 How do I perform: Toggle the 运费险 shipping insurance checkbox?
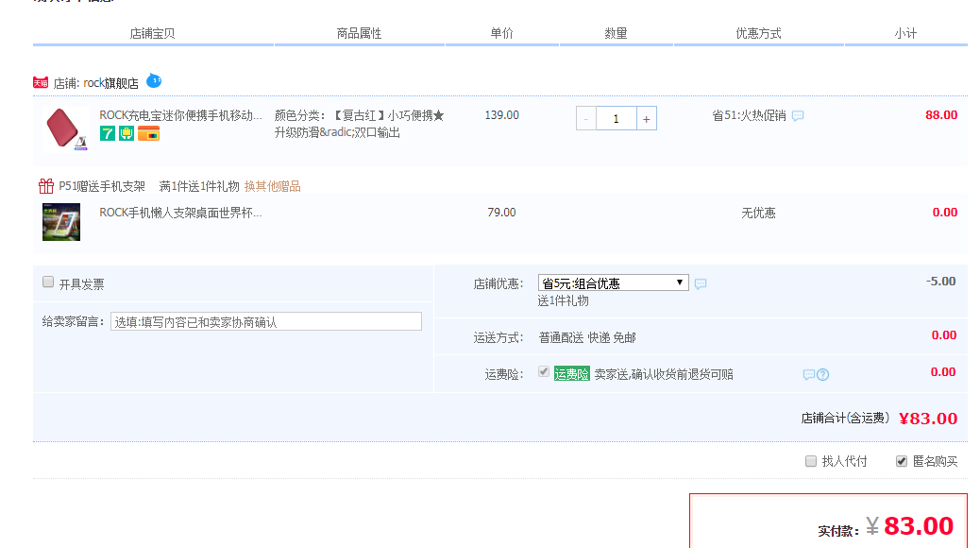544,372
